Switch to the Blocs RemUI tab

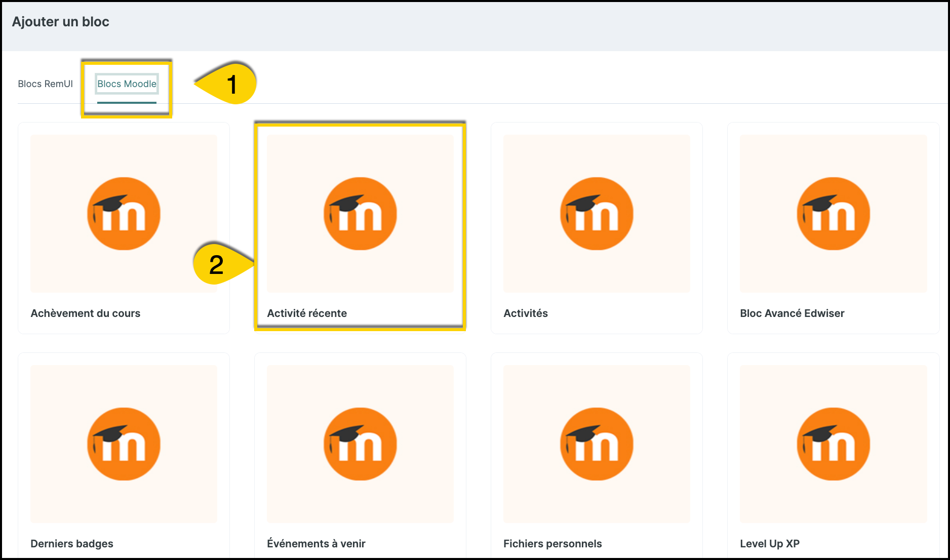click(46, 84)
